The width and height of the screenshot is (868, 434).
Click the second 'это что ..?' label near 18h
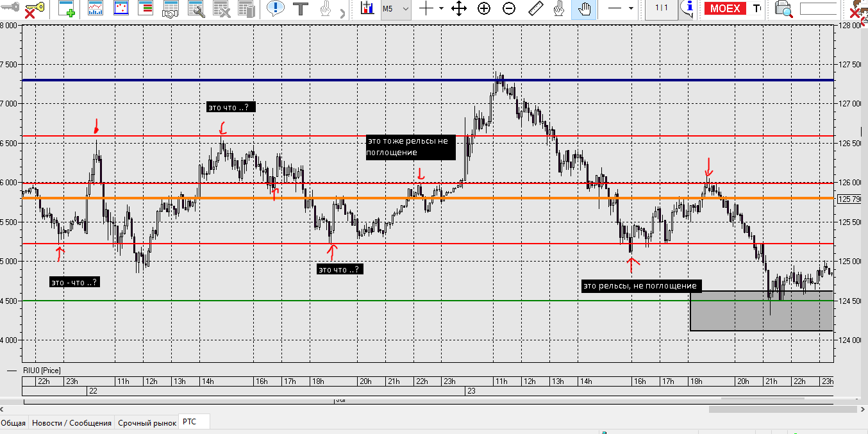(340, 269)
